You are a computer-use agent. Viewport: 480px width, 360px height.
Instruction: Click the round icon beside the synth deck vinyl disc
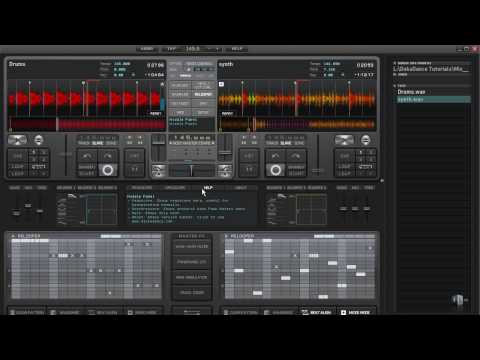point(366,140)
